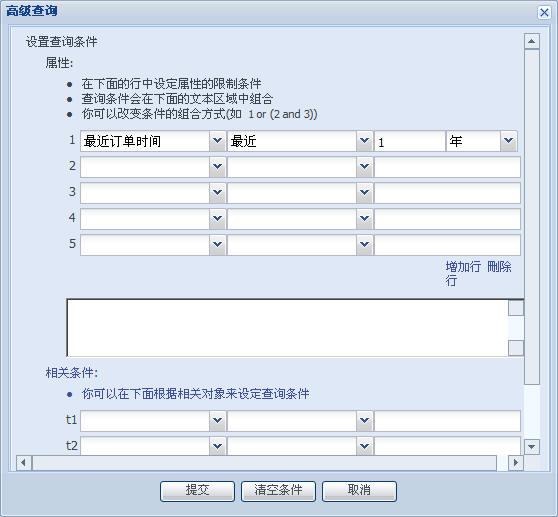The width and height of the screenshot is (558, 517).
Task: Expand the attribute dropdown in row 2
Action: 217,167
